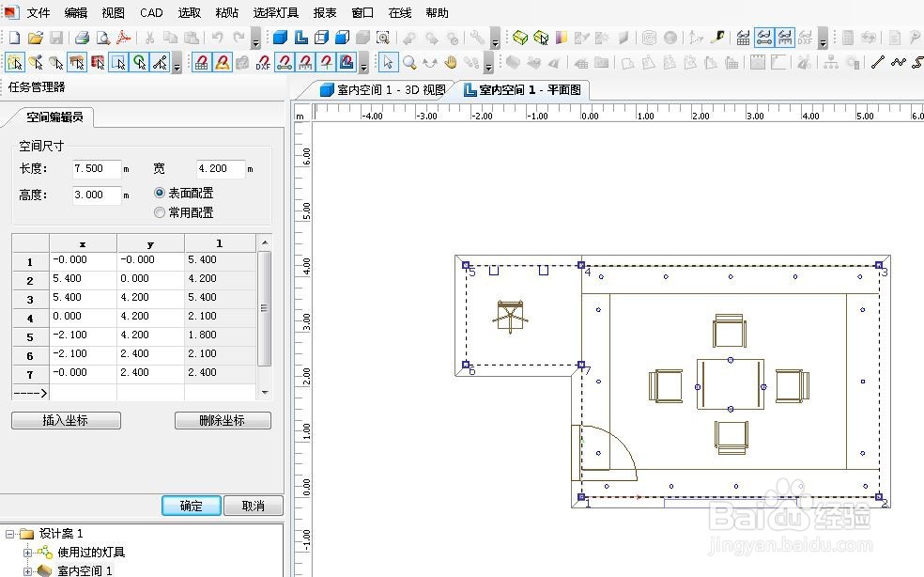The width and height of the screenshot is (924, 577).
Task: Click the 高度 input field showing 3.000
Action: click(97, 195)
